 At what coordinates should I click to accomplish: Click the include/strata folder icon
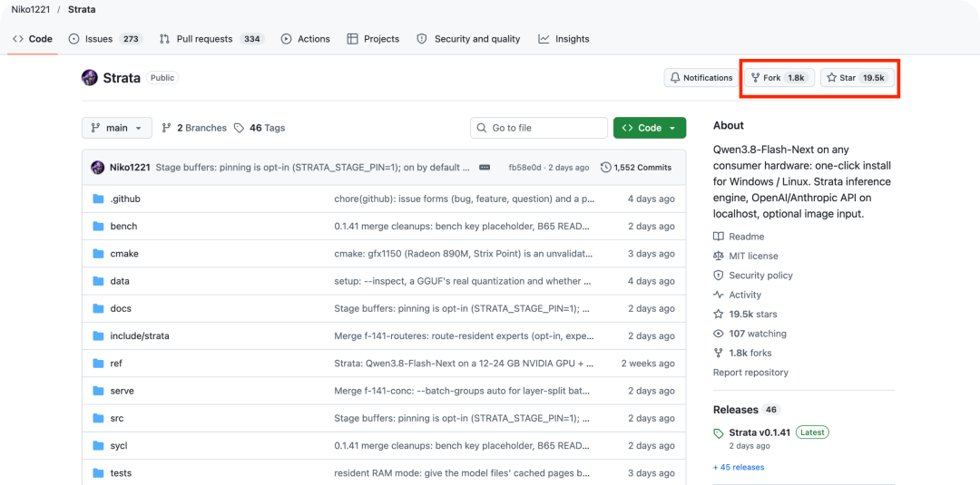(98, 335)
